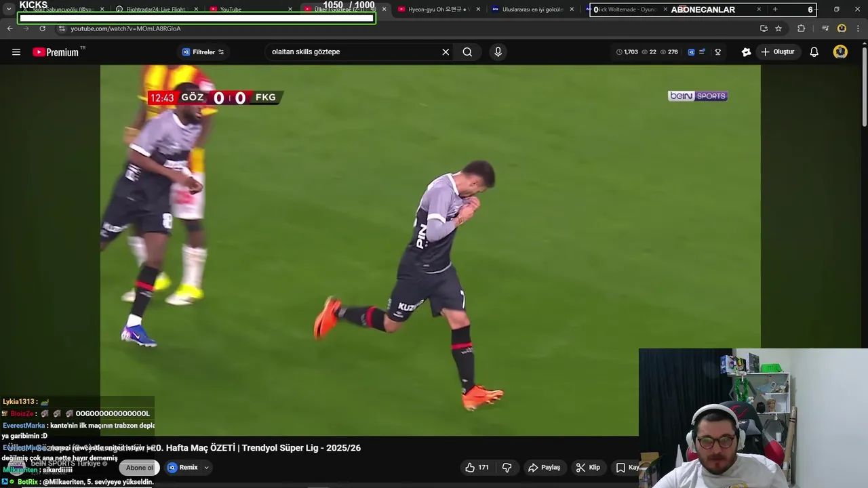Screen dimensions: 868x488
Task: Click BotRix chat username
Action: coord(28,482)
